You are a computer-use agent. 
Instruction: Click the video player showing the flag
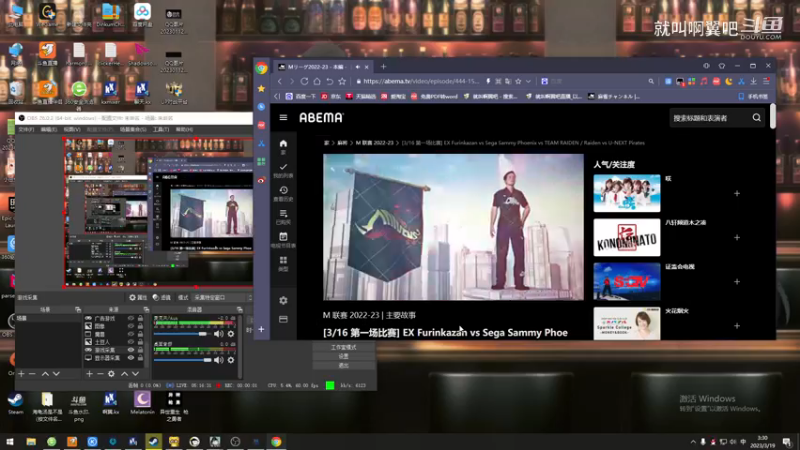click(x=453, y=227)
